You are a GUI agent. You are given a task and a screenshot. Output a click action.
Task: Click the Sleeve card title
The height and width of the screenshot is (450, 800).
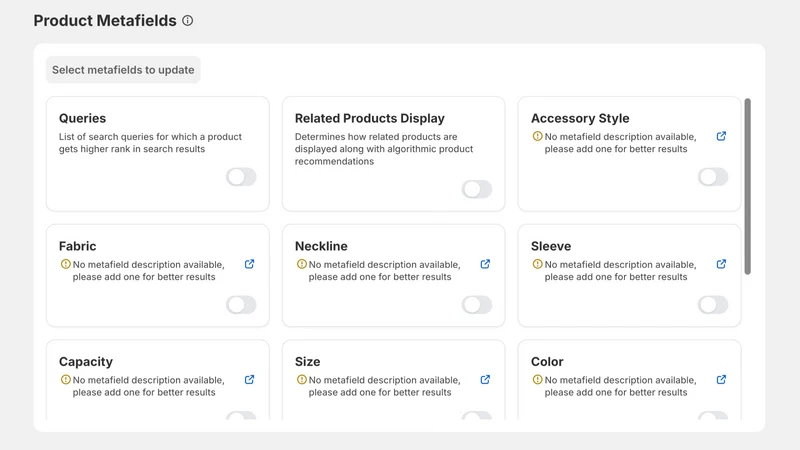coord(551,246)
